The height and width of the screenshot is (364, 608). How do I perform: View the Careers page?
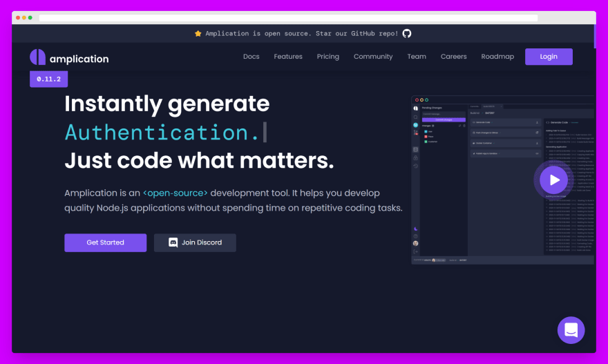tap(454, 57)
